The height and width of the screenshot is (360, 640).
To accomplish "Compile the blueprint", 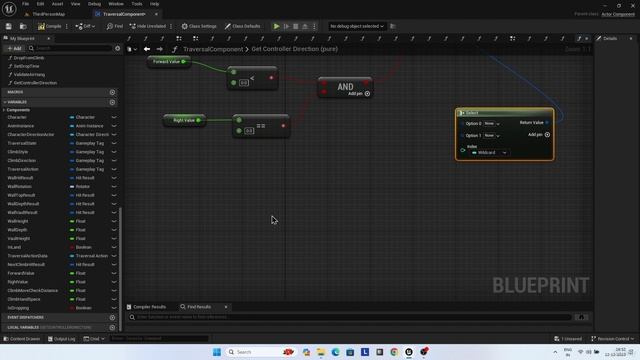I will (x=50, y=26).
